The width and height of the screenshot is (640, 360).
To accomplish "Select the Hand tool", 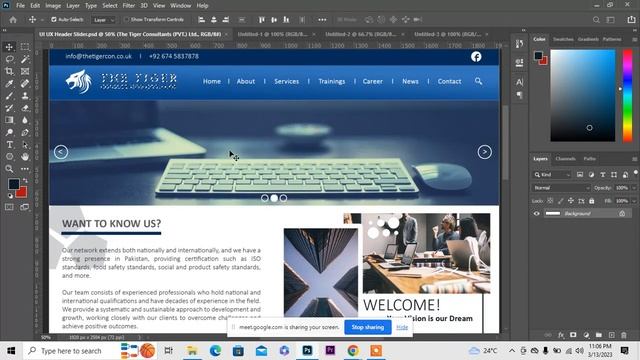I will tap(25, 156).
